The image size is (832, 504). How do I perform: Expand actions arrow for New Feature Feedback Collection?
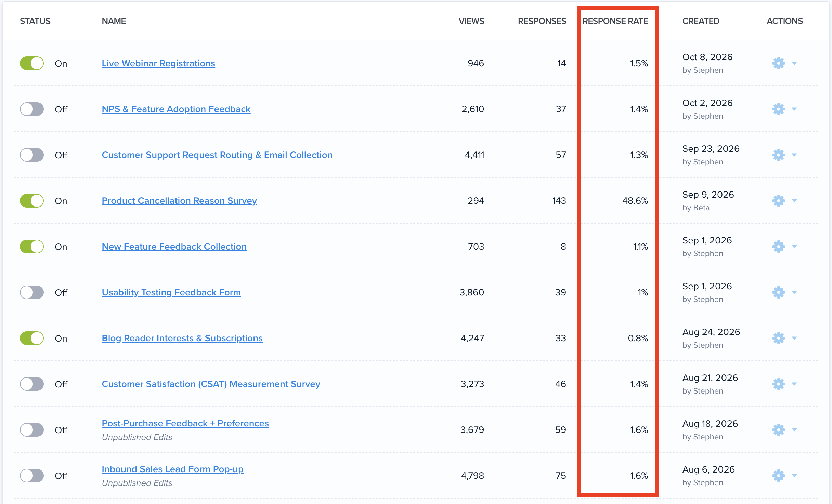pos(794,247)
